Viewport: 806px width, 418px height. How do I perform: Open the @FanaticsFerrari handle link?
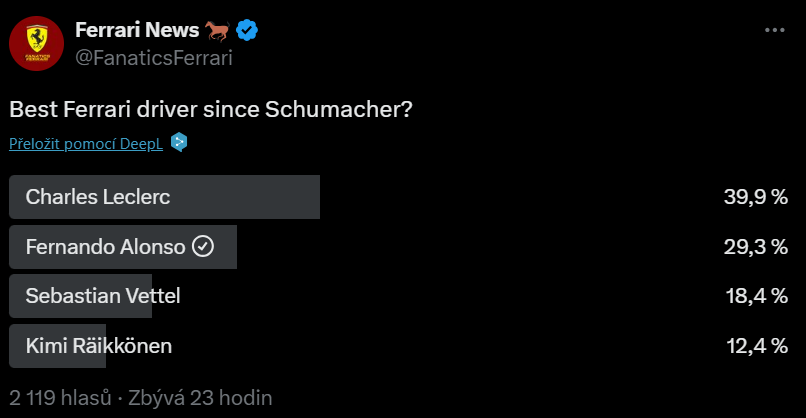point(154,58)
